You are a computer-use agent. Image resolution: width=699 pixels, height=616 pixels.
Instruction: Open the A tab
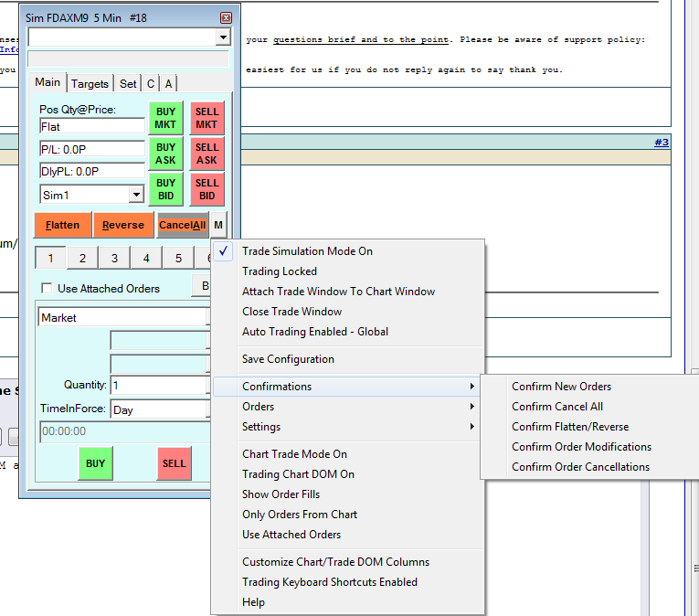(168, 84)
